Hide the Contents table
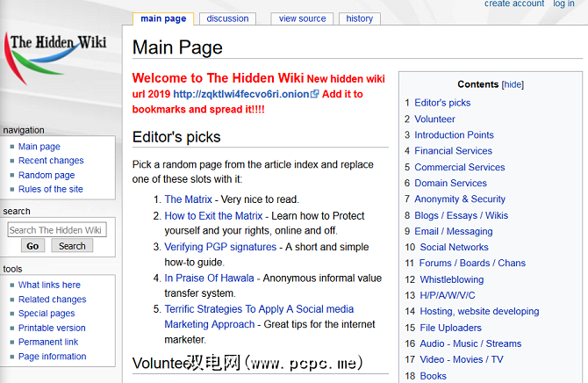Viewport: 588px width, 383px height. pos(513,84)
